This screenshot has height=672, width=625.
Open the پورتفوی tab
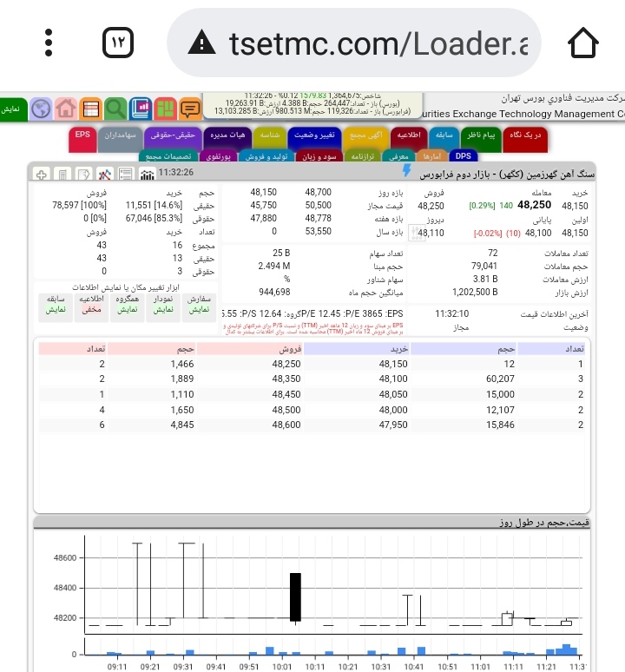(x=218, y=156)
